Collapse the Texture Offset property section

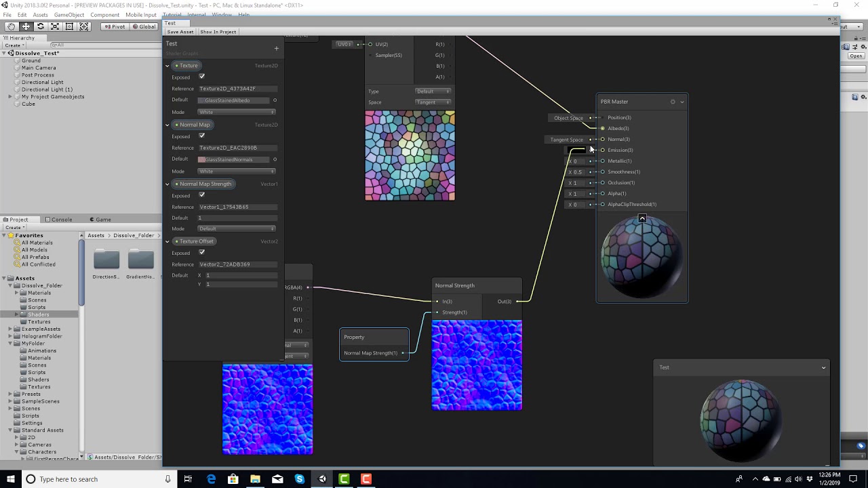click(x=167, y=241)
